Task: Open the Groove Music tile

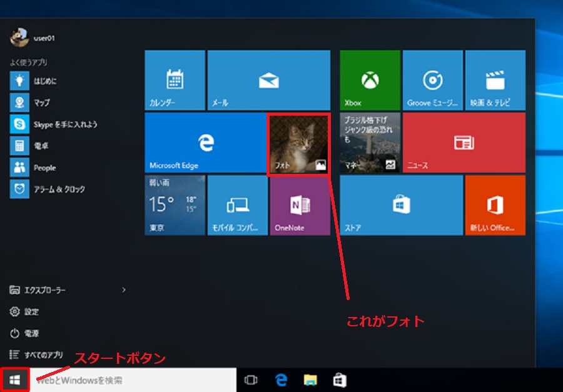Action: (432, 81)
